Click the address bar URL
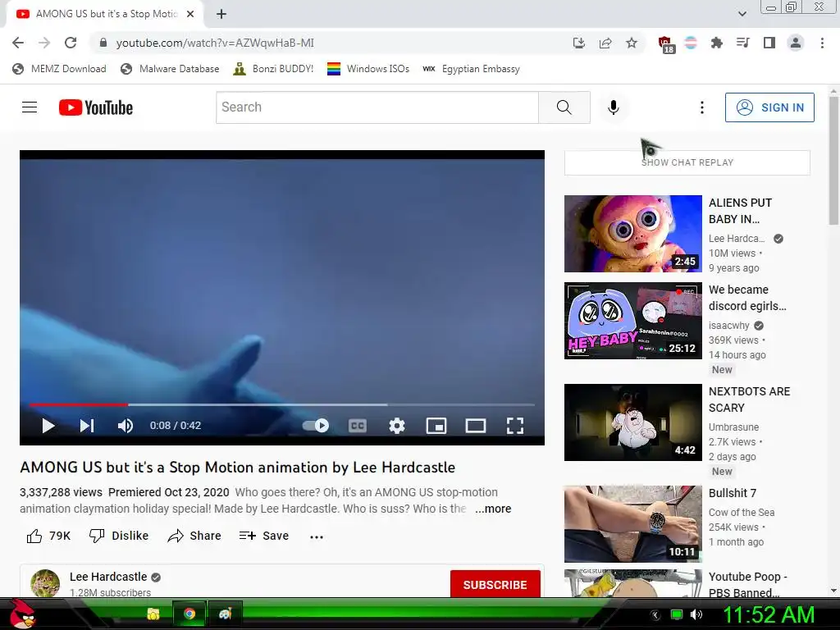 tap(216, 43)
